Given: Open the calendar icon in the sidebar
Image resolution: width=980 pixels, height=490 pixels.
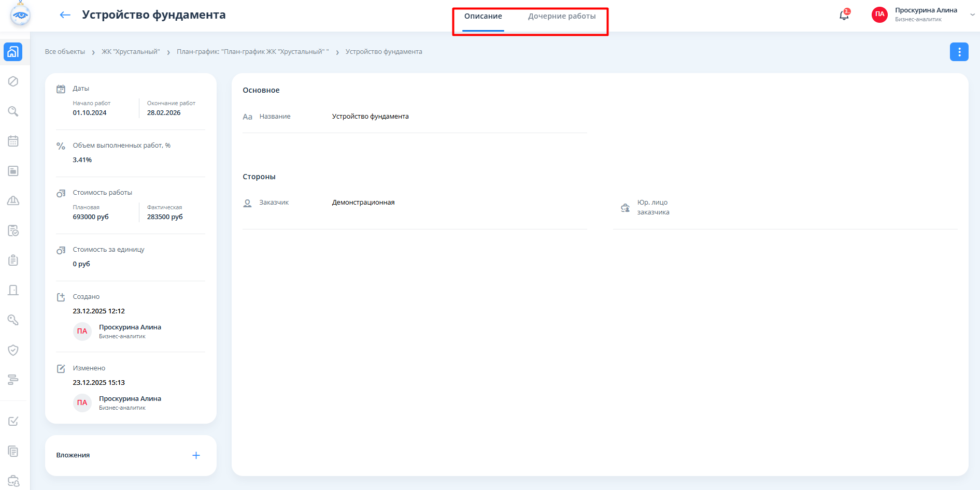Looking at the screenshot, I should [x=13, y=141].
